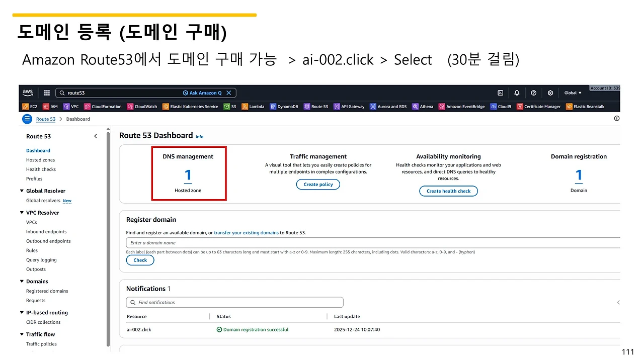Open the Global region selector dropdown

click(573, 93)
